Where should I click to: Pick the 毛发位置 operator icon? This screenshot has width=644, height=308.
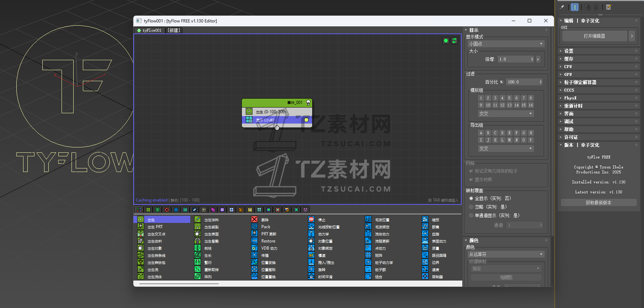coord(368,219)
